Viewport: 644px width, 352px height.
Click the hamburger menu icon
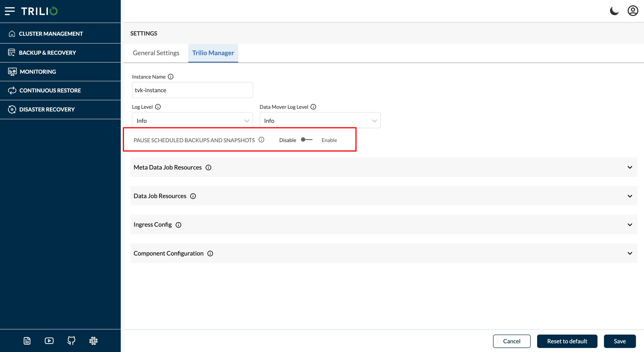click(x=10, y=11)
